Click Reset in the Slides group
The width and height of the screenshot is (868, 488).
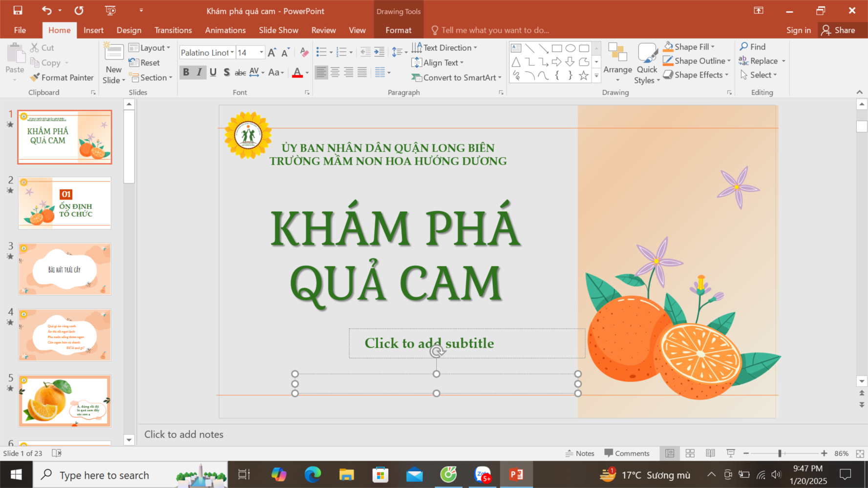145,62
